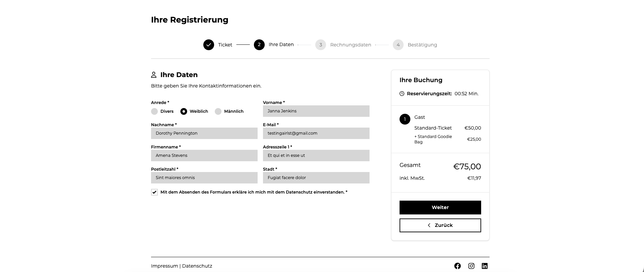Screen dimensions: 644x272
Task: Open the LinkedIn page icon
Action: click(485, 266)
